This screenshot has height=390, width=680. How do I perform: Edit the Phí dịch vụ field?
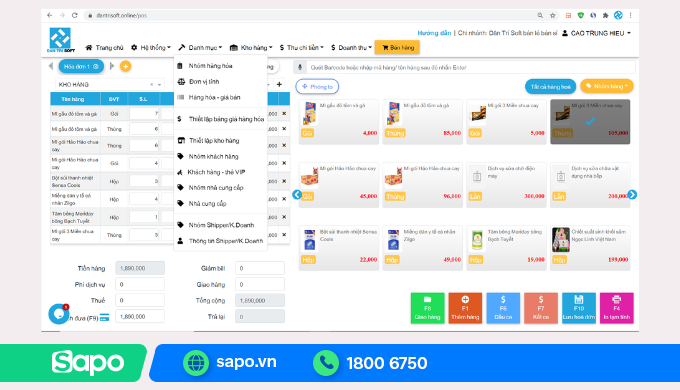point(140,285)
